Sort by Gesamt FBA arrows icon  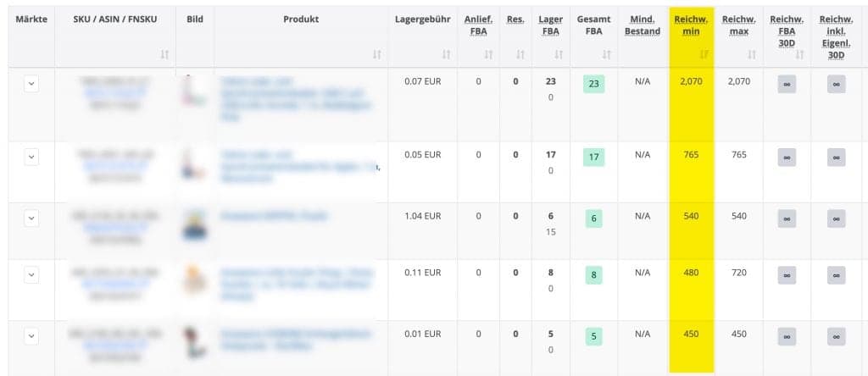pos(607,54)
